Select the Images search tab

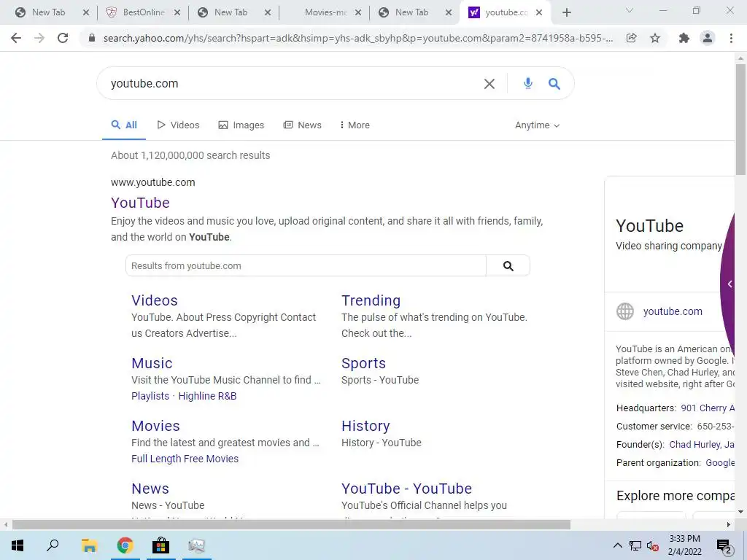click(x=241, y=125)
